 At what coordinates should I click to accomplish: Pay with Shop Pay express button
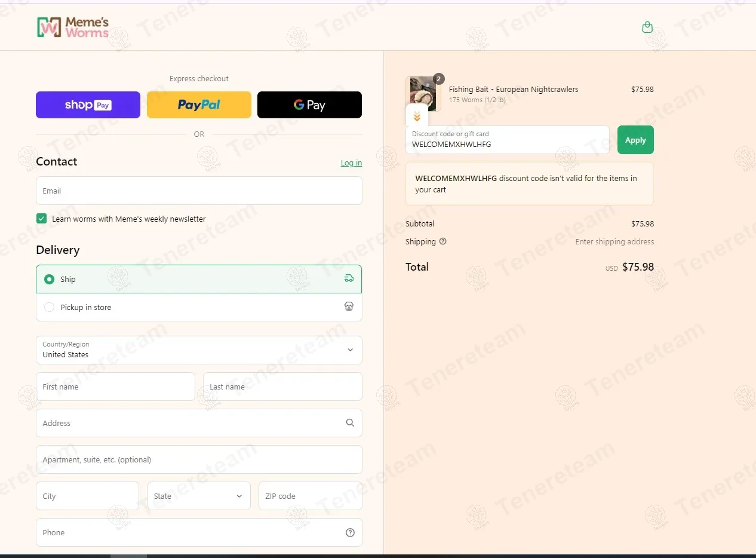(x=88, y=105)
